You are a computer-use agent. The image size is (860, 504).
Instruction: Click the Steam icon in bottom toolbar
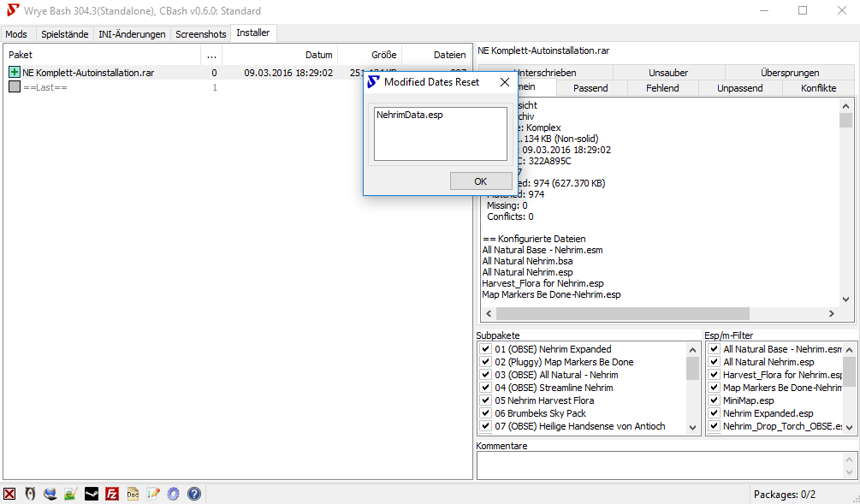click(x=92, y=494)
